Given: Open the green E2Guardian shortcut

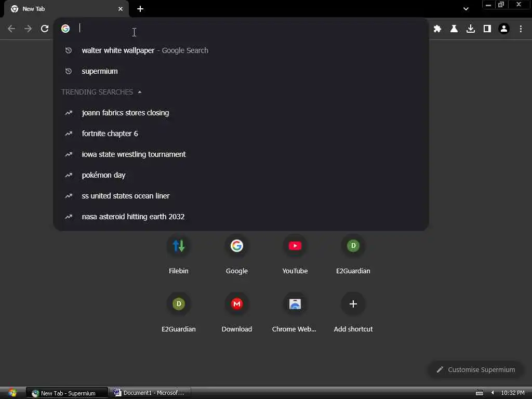Looking at the screenshot, I should 353,255.
